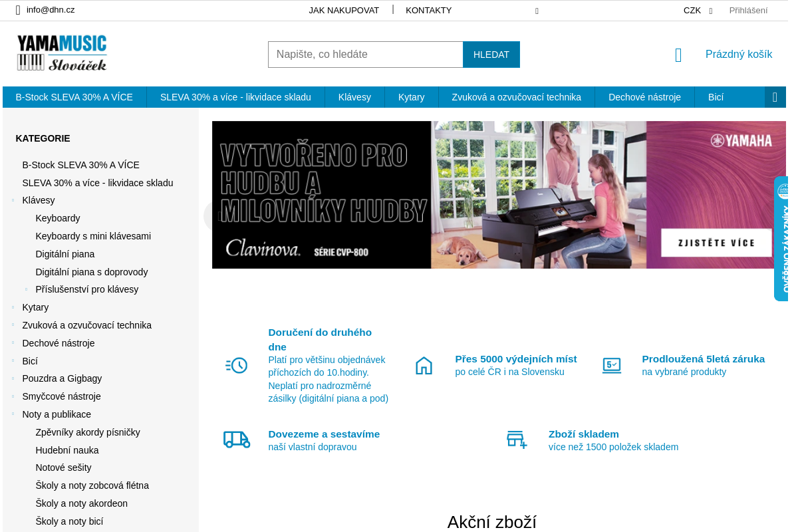Screen dimensions: 798x532
Task: Click Doručení do druhého dne heading
Action: pos(320,339)
